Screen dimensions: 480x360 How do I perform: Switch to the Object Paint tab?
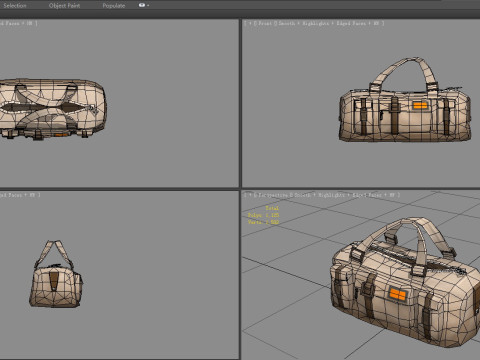[64, 6]
